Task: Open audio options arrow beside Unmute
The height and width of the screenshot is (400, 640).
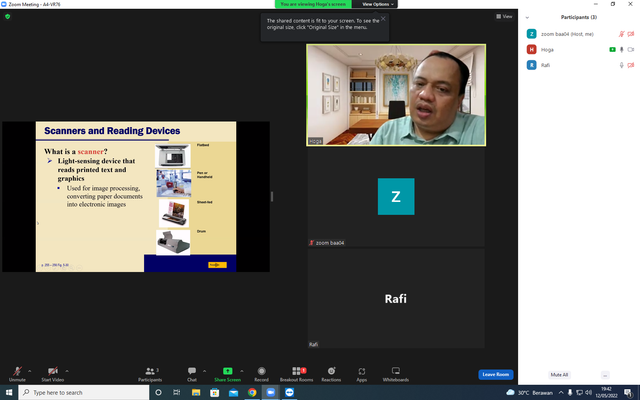Action: (x=29, y=371)
